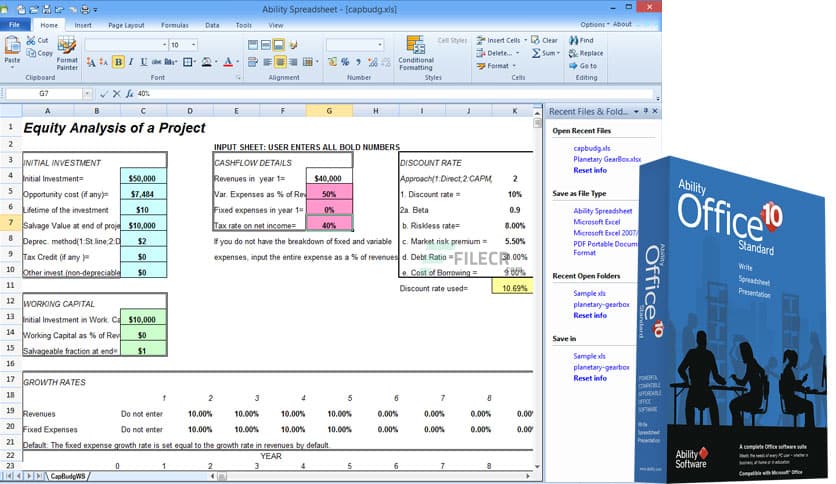The width and height of the screenshot is (836, 484).
Task: Click the top vertical alignment icon
Action: click(x=253, y=45)
